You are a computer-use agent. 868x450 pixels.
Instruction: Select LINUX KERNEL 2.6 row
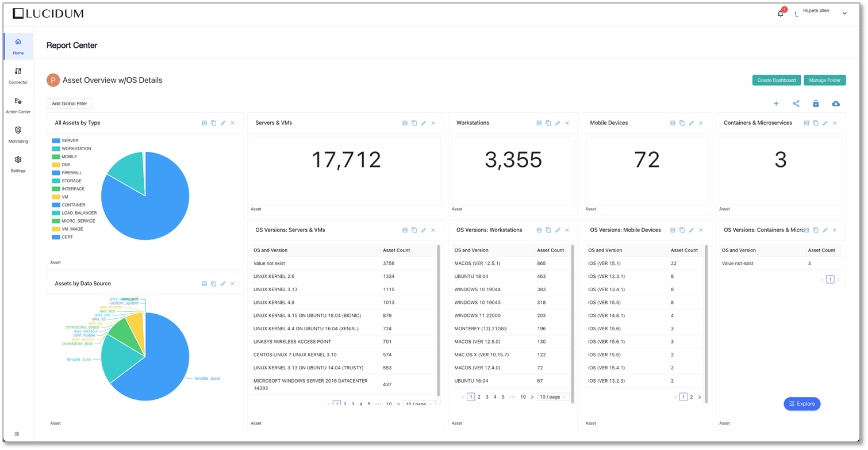(343, 276)
